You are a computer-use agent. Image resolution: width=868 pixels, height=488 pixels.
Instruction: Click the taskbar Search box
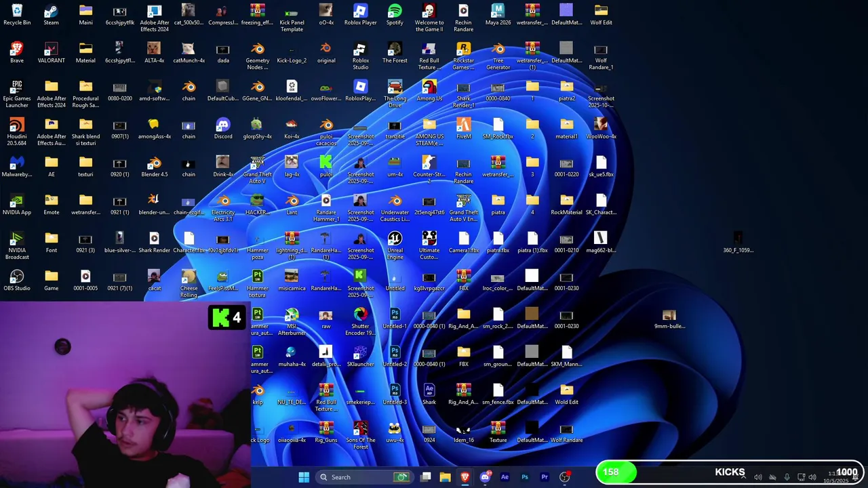click(365, 477)
